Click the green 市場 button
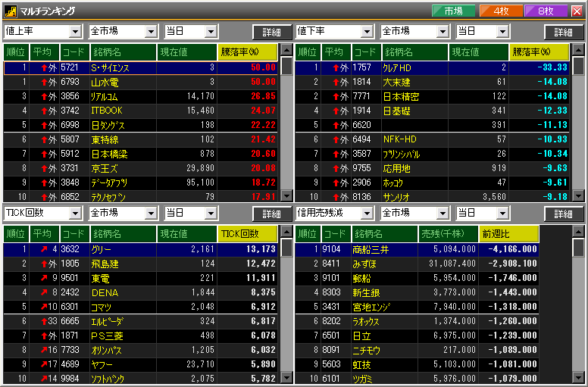 point(453,11)
